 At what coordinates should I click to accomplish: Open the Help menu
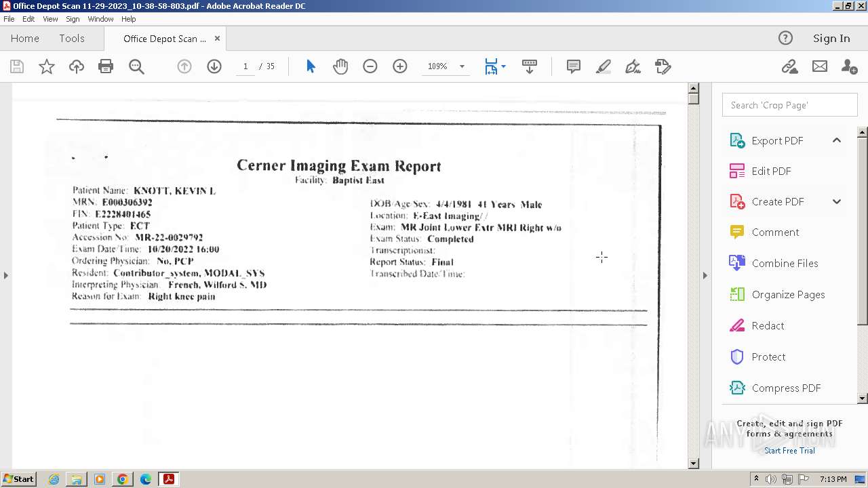(x=129, y=19)
